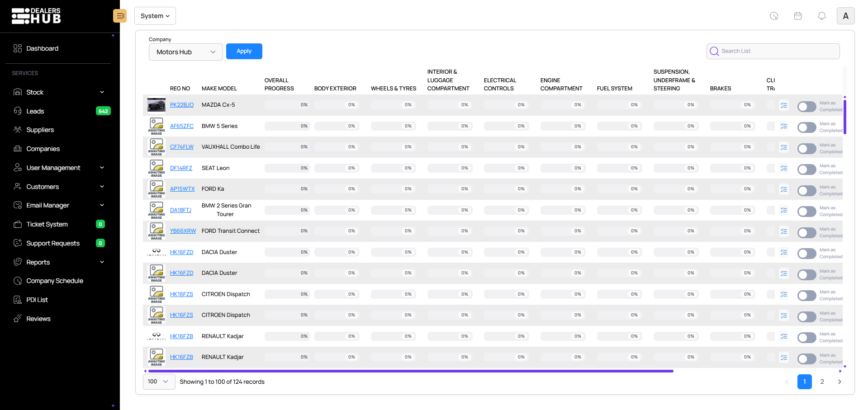868x410 pixels.
Task: Open user avatar 'A' menu
Action: [x=845, y=16]
